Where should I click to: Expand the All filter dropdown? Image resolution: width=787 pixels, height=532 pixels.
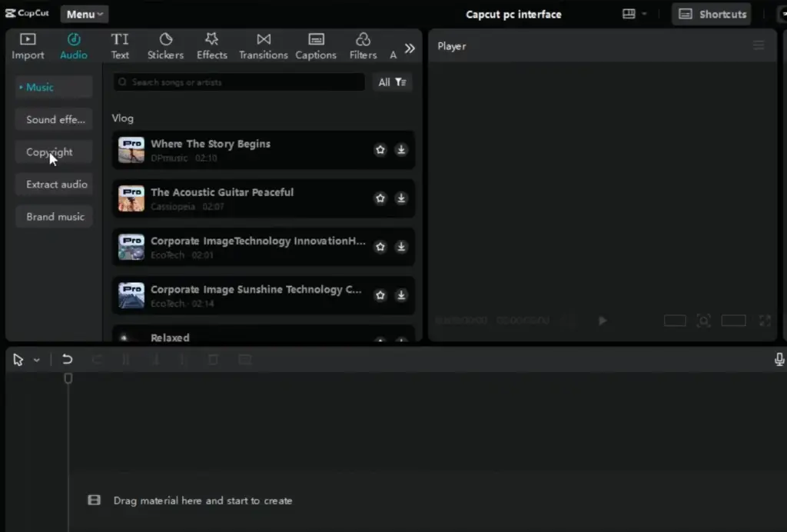point(392,82)
